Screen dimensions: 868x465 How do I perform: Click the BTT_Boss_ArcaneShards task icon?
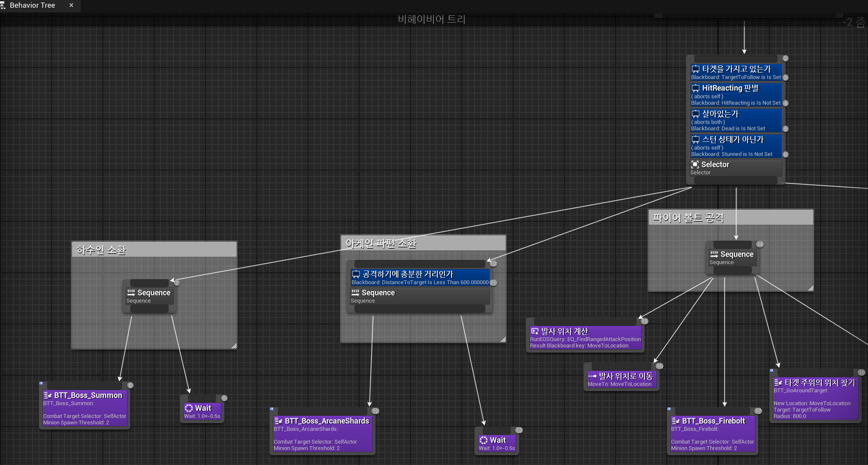278,421
